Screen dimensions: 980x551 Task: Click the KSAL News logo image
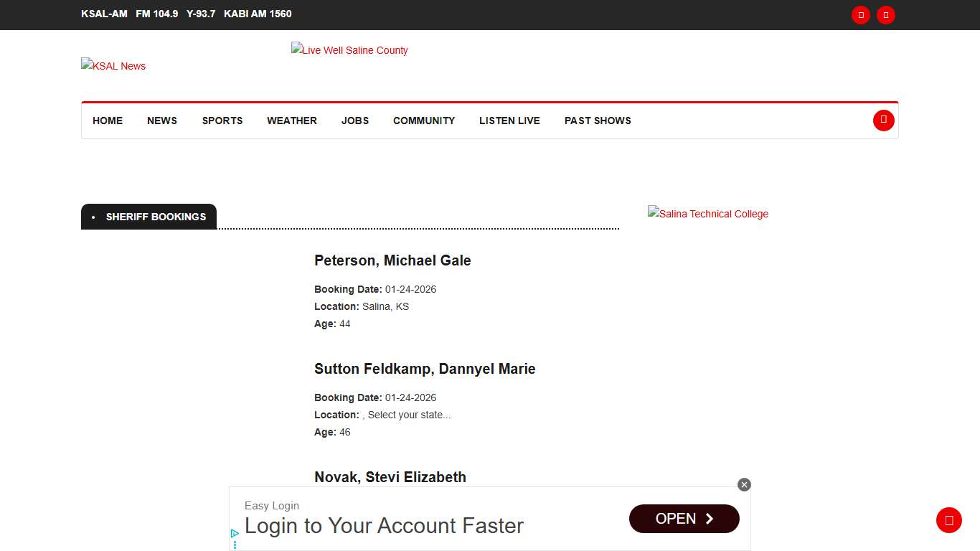[113, 66]
